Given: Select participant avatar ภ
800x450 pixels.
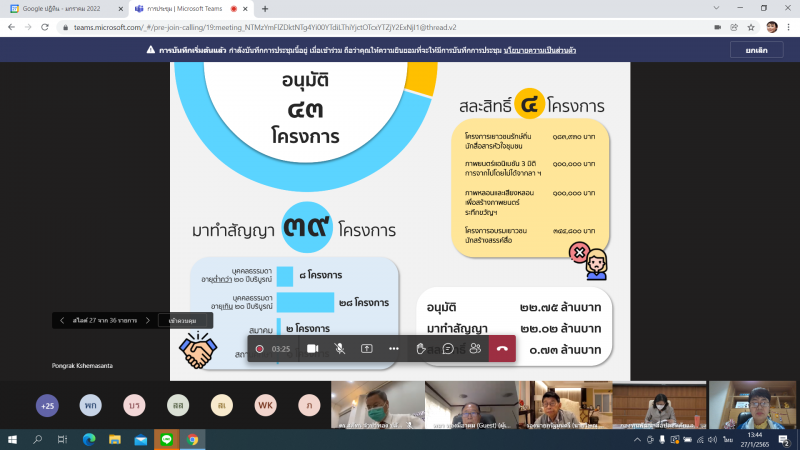Looking at the screenshot, I should (309, 406).
